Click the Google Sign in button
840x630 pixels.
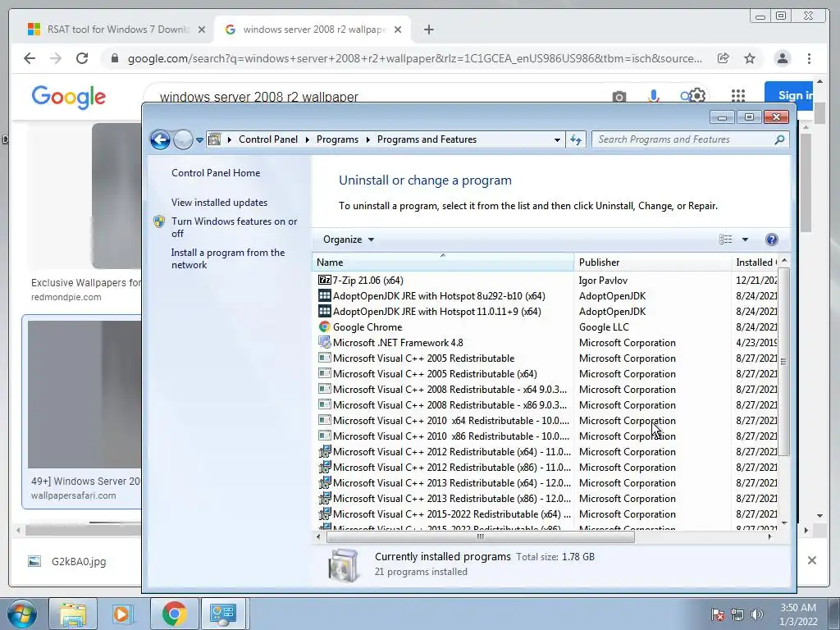(x=788, y=95)
